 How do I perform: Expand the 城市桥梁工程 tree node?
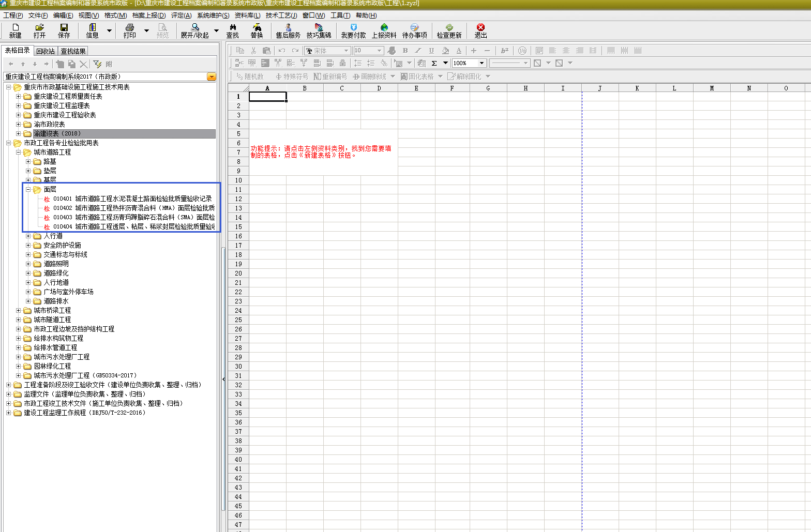click(x=19, y=310)
